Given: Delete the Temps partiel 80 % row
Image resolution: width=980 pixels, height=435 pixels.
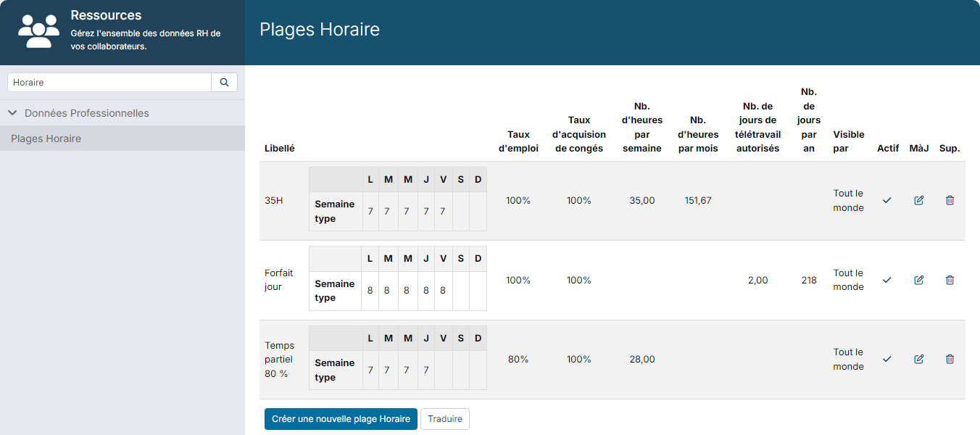Looking at the screenshot, I should (x=950, y=359).
